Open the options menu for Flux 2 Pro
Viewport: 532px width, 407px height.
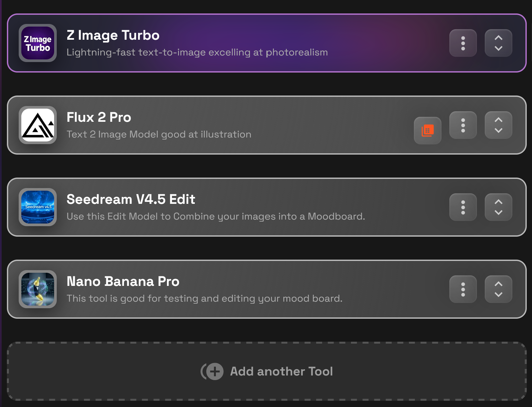463,125
